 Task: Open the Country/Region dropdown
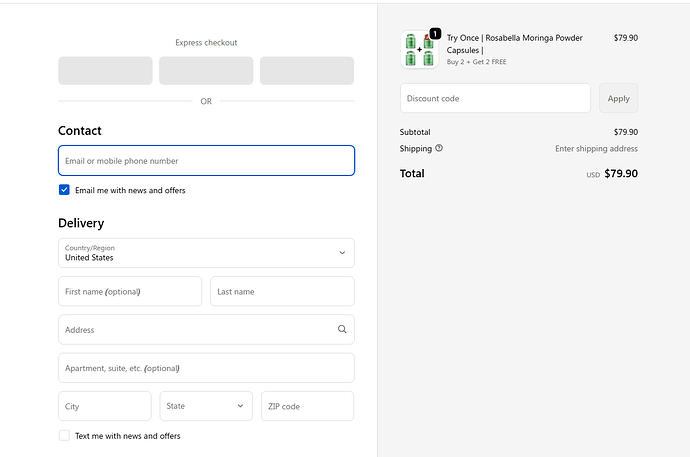[206, 253]
